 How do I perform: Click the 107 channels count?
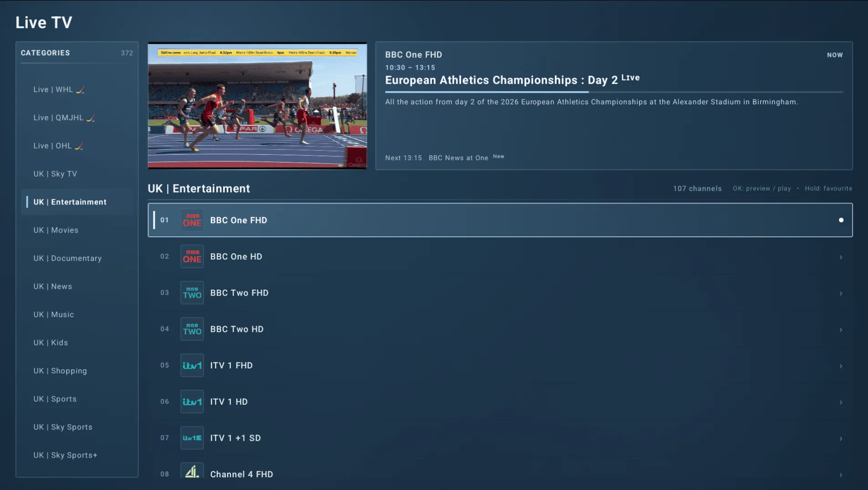pos(697,189)
